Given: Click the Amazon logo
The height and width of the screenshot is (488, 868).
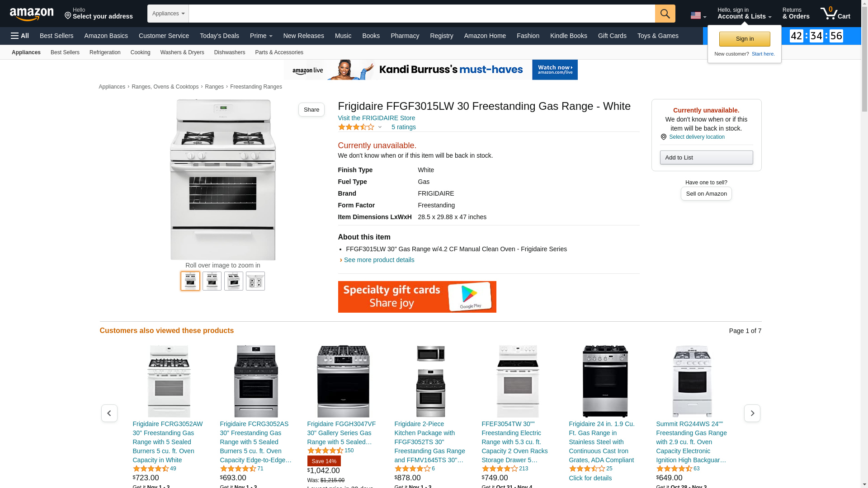Looking at the screenshot, I should point(32,14).
